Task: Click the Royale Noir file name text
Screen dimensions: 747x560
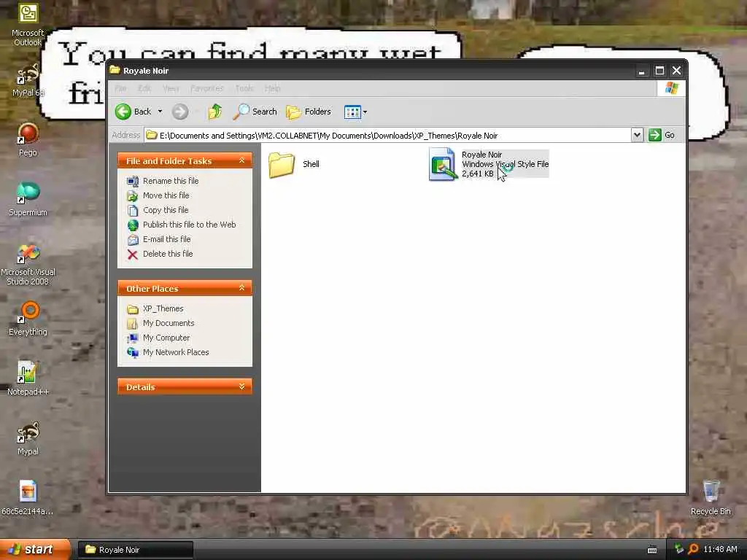Action: tap(481, 155)
